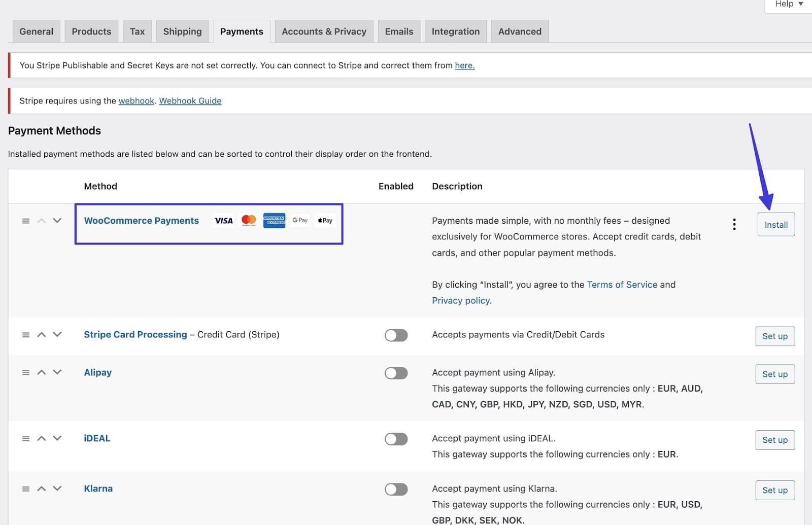Move Alipay down using the down arrow

click(x=57, y=372)
